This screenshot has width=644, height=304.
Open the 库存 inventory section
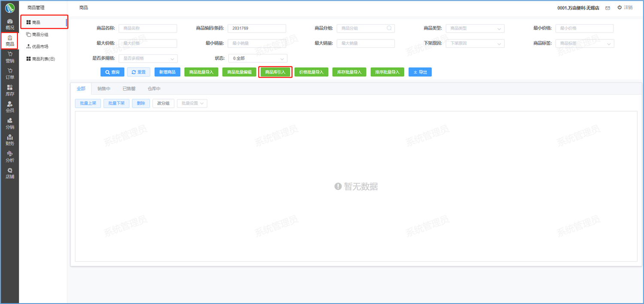pos(9,90)
